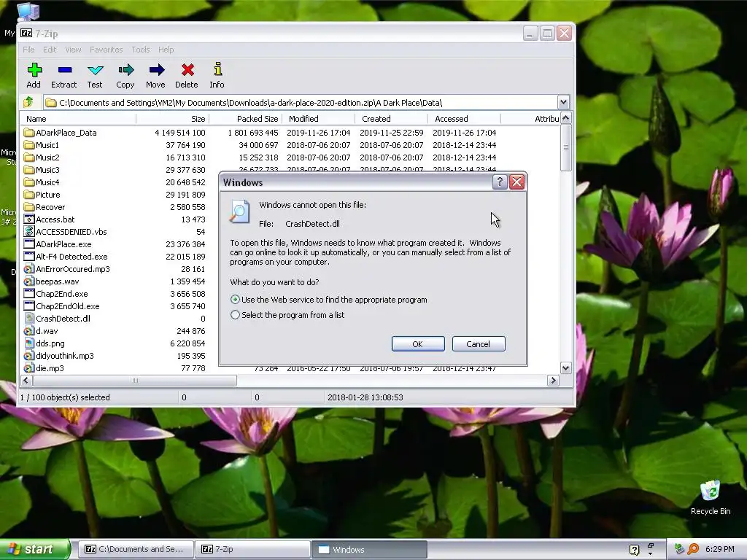Click the Copy toolbar icon
747x560 pixels.
coord(125,70)
